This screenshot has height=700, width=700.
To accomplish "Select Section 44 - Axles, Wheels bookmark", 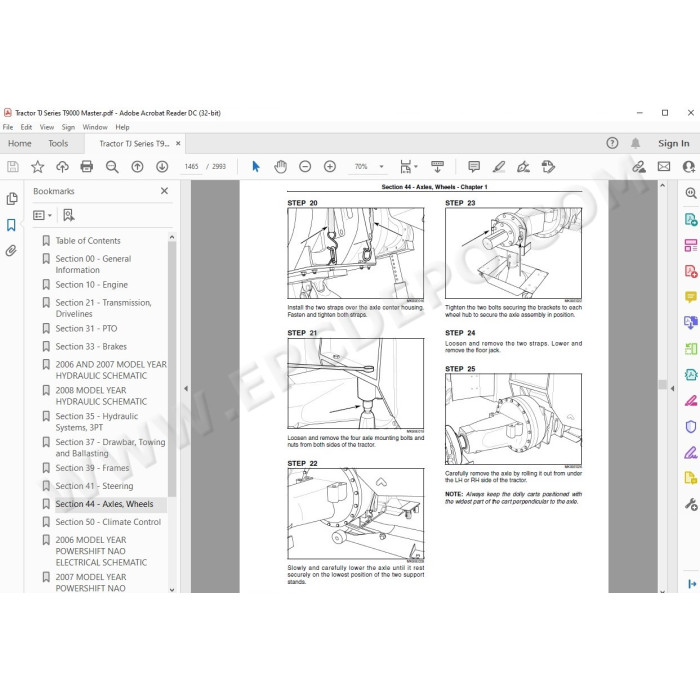I will (104, 504).
